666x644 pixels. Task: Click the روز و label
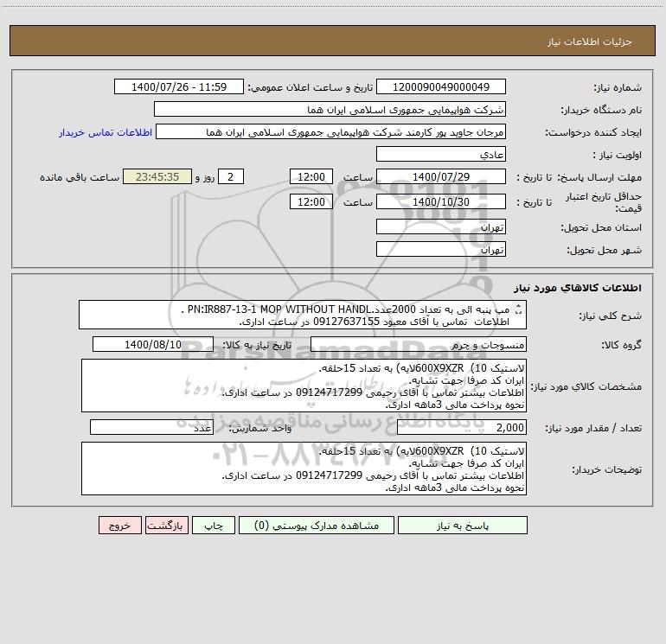tap(205, 177)
